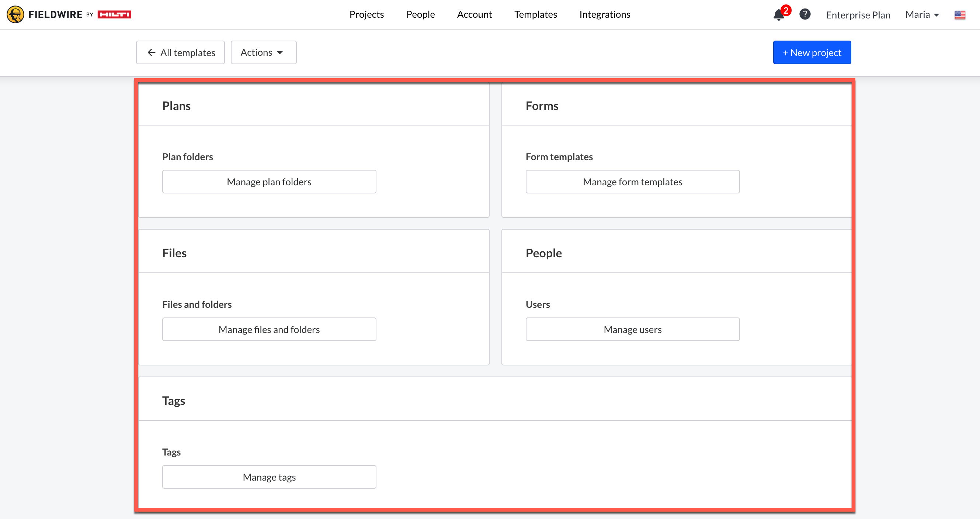This screenshot has width=980, height=519.
Task: Open the Maria user menu
Action: (922, 14)
